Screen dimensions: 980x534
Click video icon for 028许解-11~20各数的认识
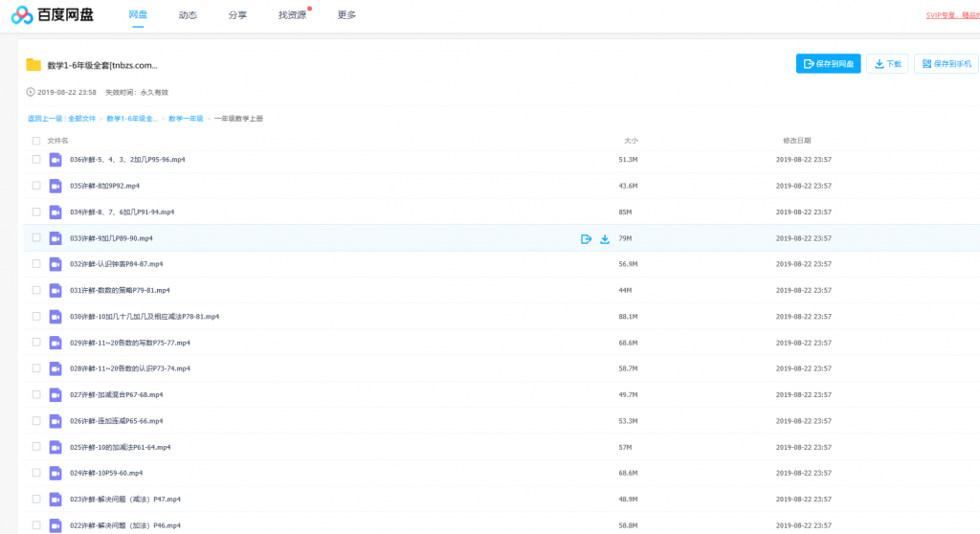point(56,368)
